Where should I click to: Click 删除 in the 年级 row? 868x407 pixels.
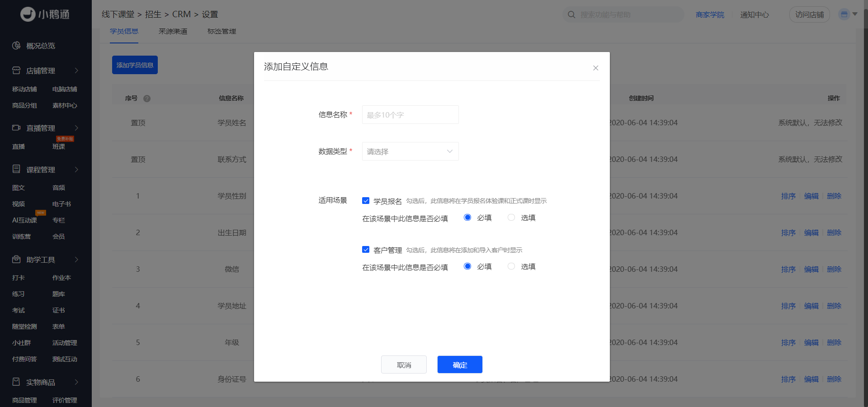coord(834,342)
